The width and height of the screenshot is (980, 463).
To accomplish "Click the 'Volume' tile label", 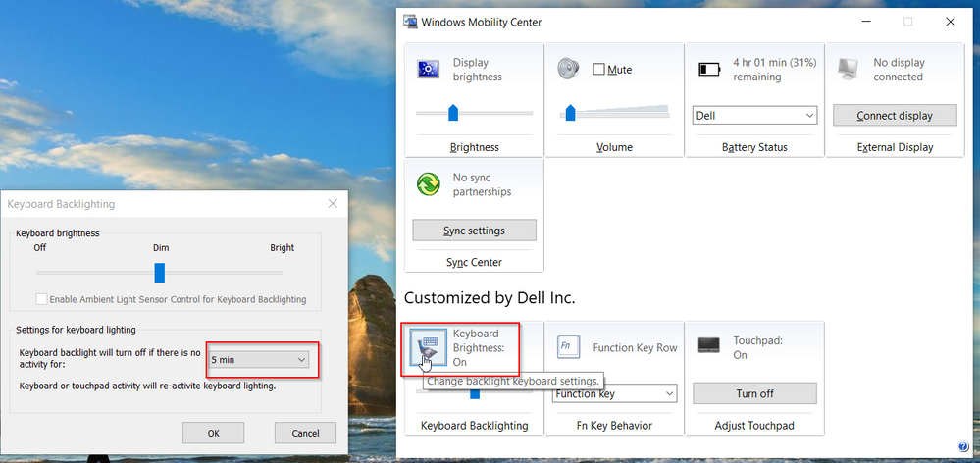I will point(614,147).
